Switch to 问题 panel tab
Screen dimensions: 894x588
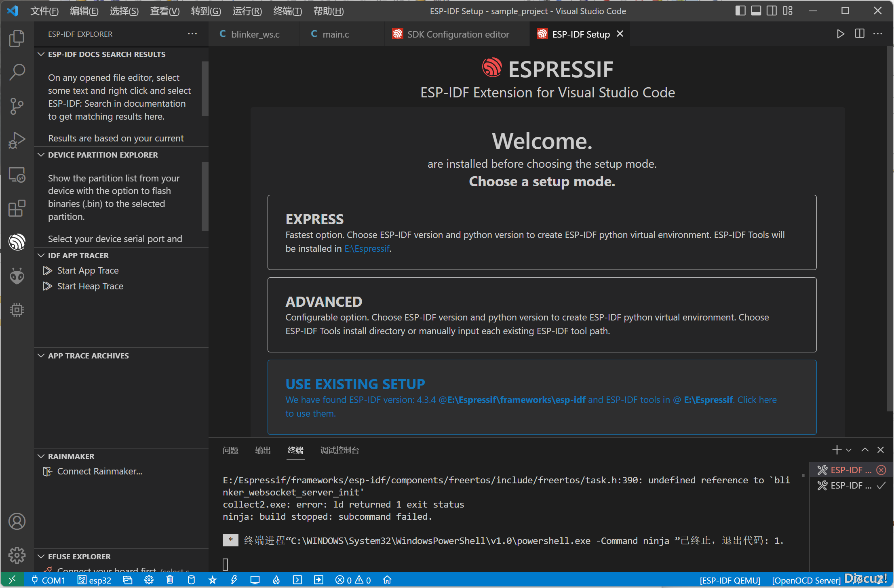coord(230,450)
